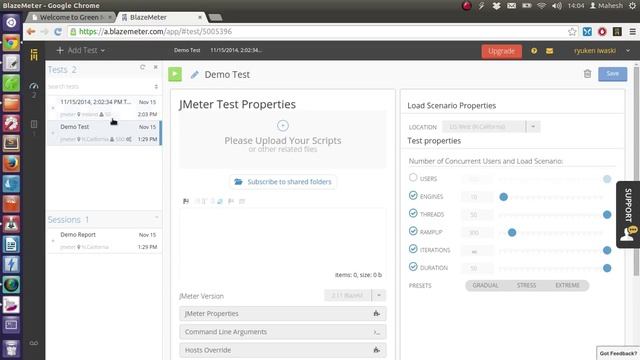640x360 pixels.
Task: Click the Upgrade button
Action: 502,51
